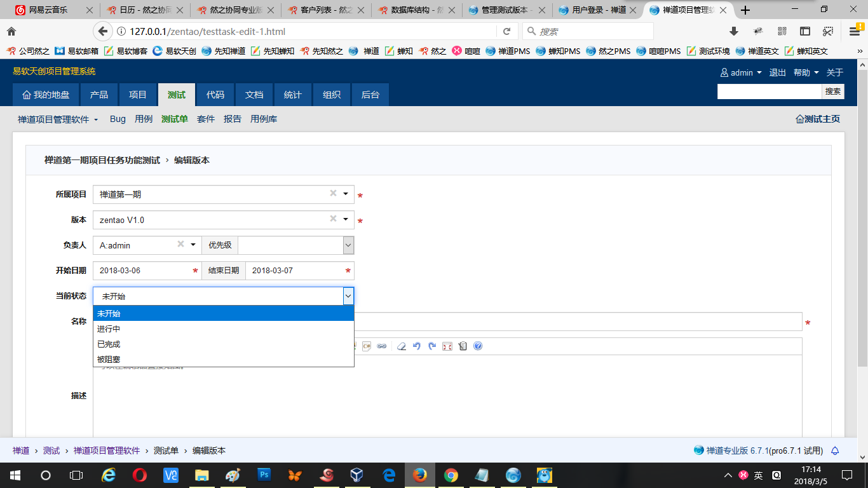This screenshot has height=488, width=868.
Task: Redo the edit in description editor
Action: tap(432, 346)
